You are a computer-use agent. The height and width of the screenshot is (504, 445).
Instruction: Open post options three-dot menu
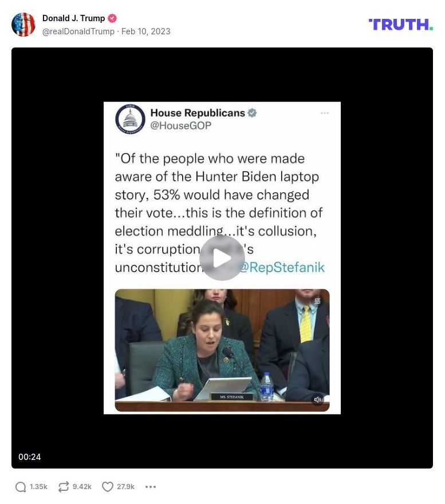point(151,487)
